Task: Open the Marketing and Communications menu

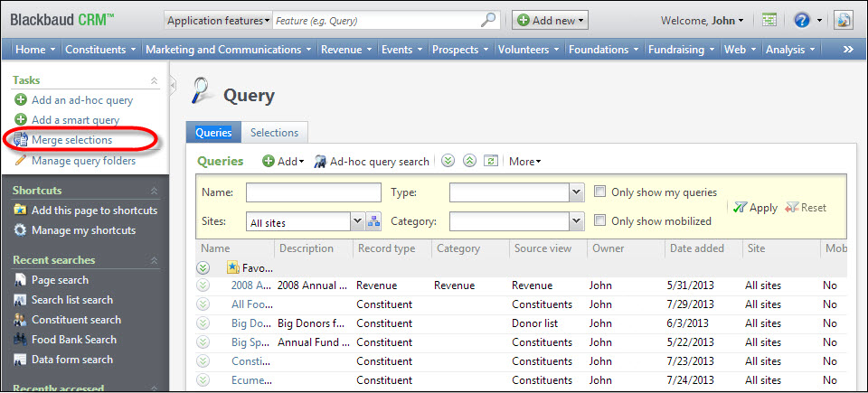Action: pyautogui.click(x=228, y=50)
